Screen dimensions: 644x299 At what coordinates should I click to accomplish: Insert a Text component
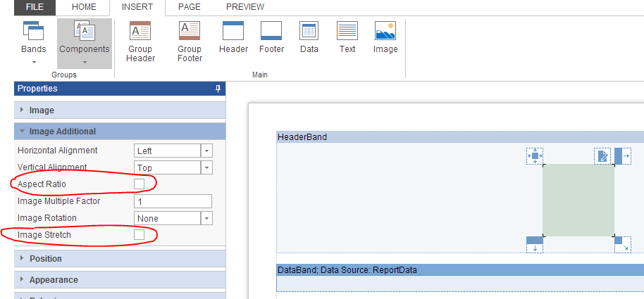(347, 38)
